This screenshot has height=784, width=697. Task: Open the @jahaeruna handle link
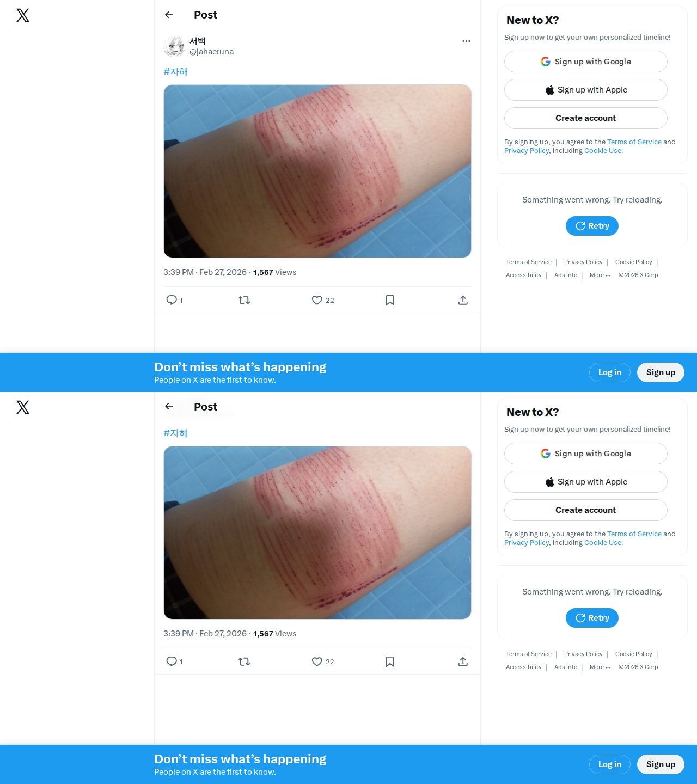[211, 52]
